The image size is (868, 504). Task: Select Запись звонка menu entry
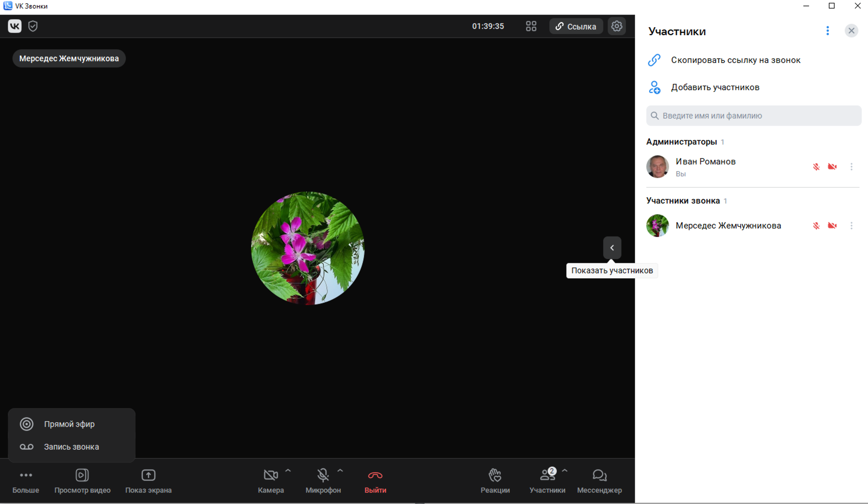pos(71,447)
